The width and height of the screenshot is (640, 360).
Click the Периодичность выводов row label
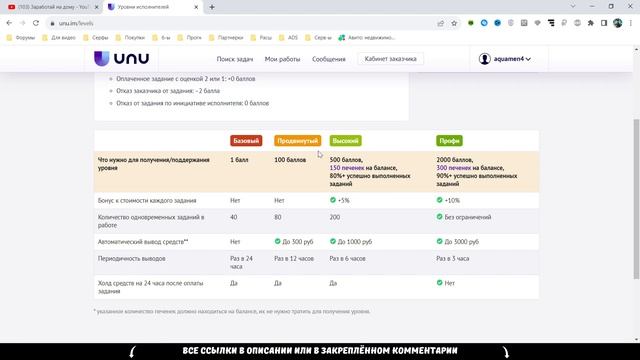[x=131, y=258]
